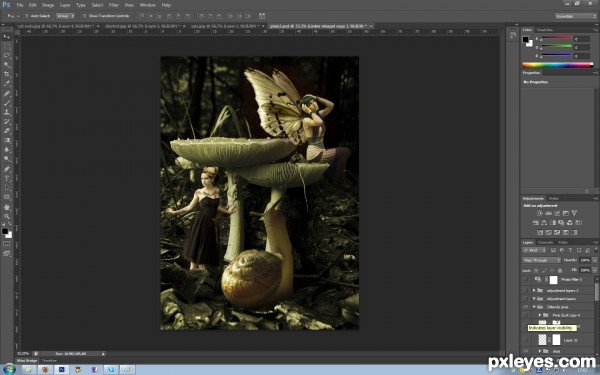
Task: Open the Essentials workspace dropdown
Action: 576,16
